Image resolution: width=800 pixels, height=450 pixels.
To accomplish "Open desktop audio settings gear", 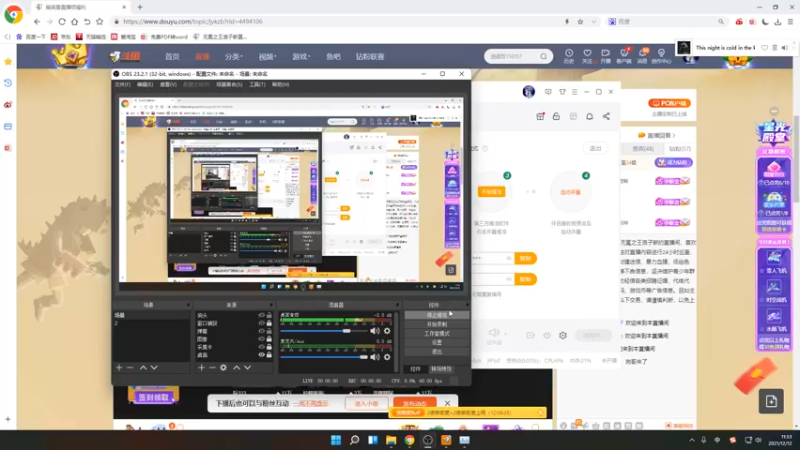I will 387,331.
